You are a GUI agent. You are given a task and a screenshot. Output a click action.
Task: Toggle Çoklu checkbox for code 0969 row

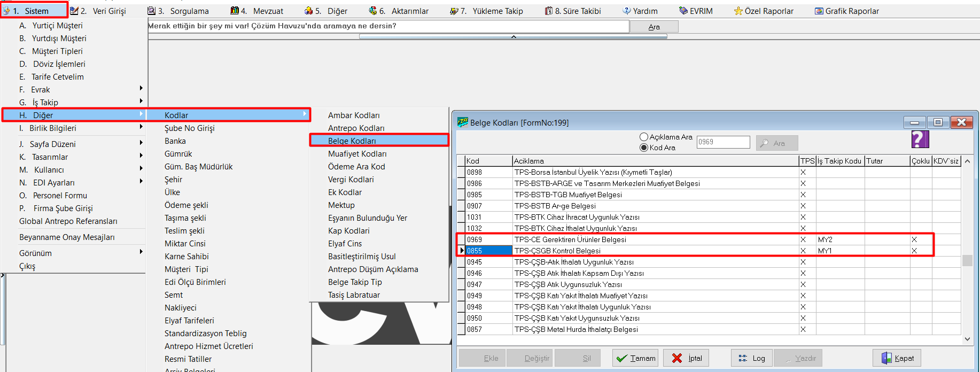[x=914, y=239]
